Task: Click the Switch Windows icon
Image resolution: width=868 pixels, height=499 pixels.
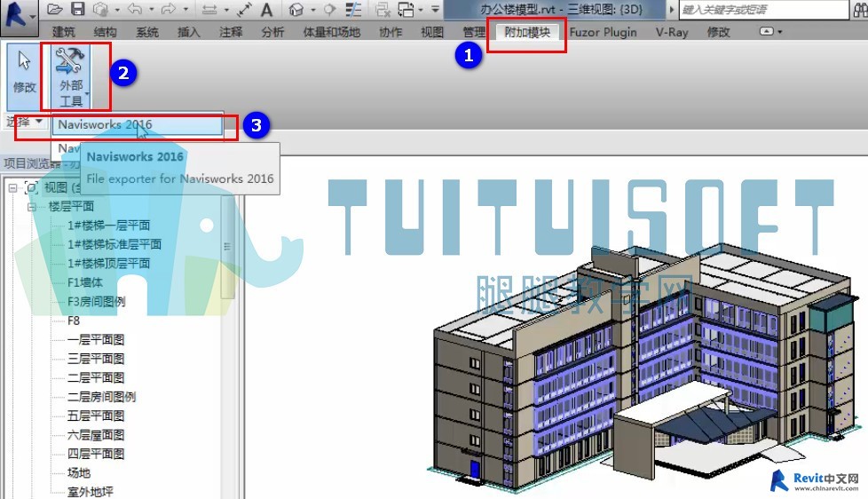Action: pyautogui.click(x=406, y=10)
